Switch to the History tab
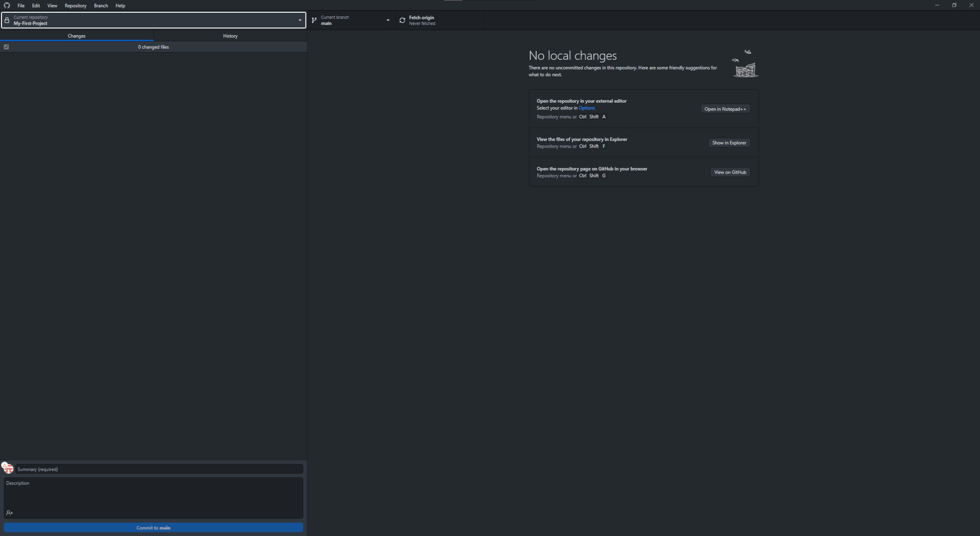 point(230,36)
